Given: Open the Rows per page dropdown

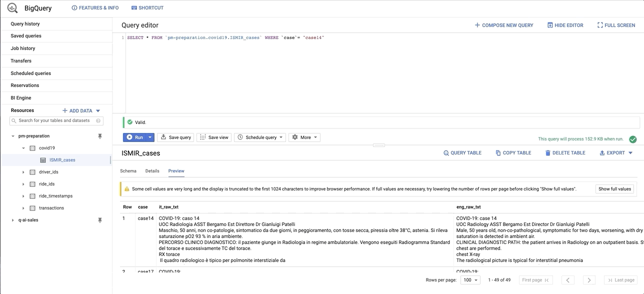Looking at the screenshot, I should coord(470,280).
